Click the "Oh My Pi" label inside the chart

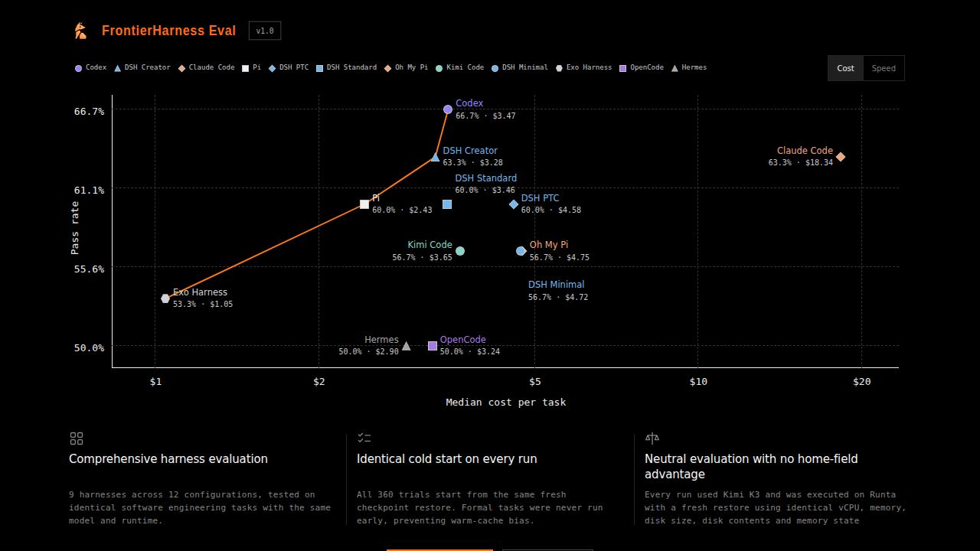[549, 245]
